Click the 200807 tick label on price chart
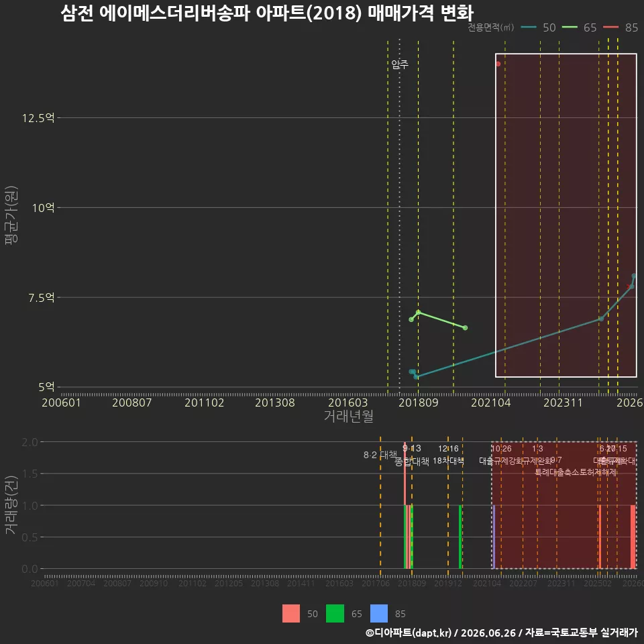 [132, 402]
